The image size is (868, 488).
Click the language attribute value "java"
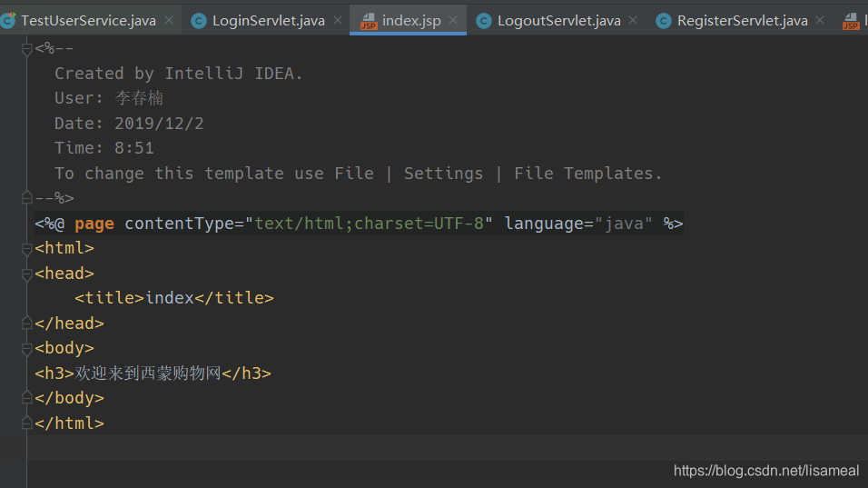(x=624, y=224)
